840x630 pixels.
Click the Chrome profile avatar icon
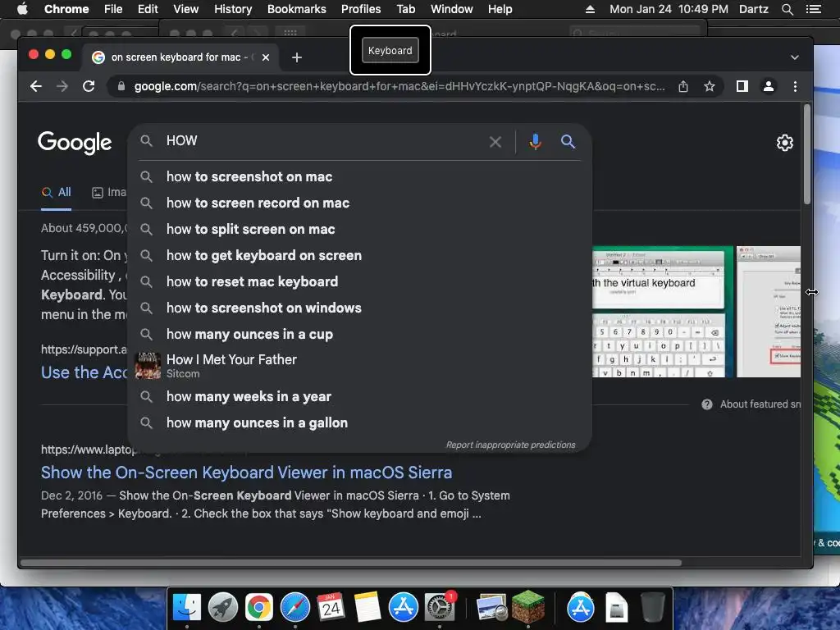click(768, 86)
